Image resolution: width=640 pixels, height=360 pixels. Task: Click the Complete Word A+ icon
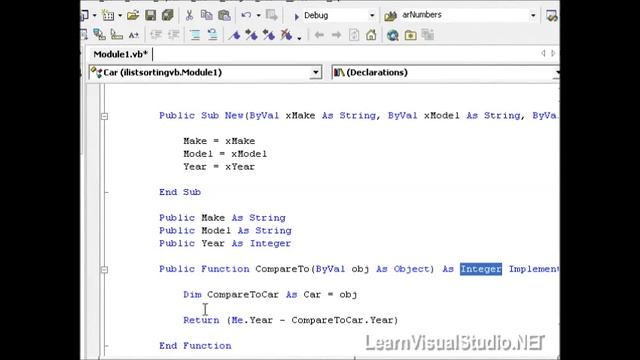(x=133, y=36)
